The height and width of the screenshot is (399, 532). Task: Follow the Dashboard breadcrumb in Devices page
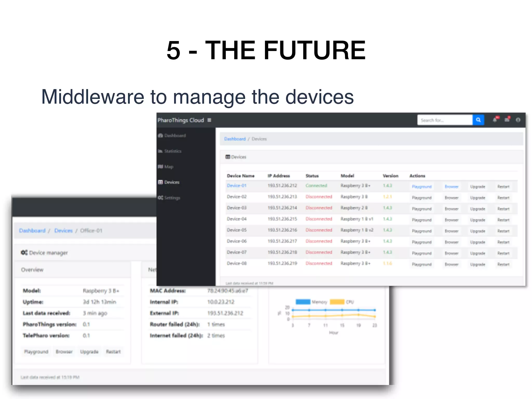click(x=235, y=139)
